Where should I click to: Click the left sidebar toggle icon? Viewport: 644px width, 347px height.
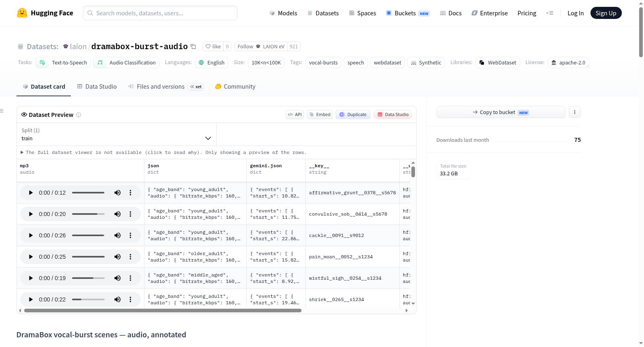[2, 111]
